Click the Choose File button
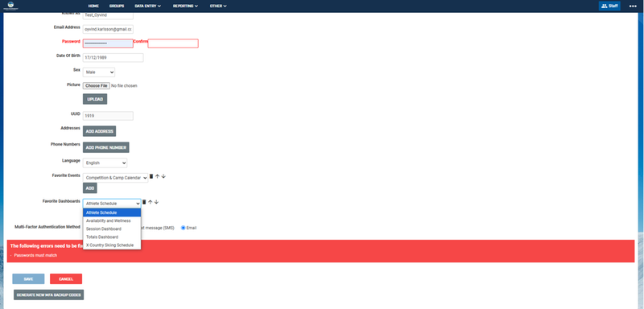644x309 pixels. 96,86
